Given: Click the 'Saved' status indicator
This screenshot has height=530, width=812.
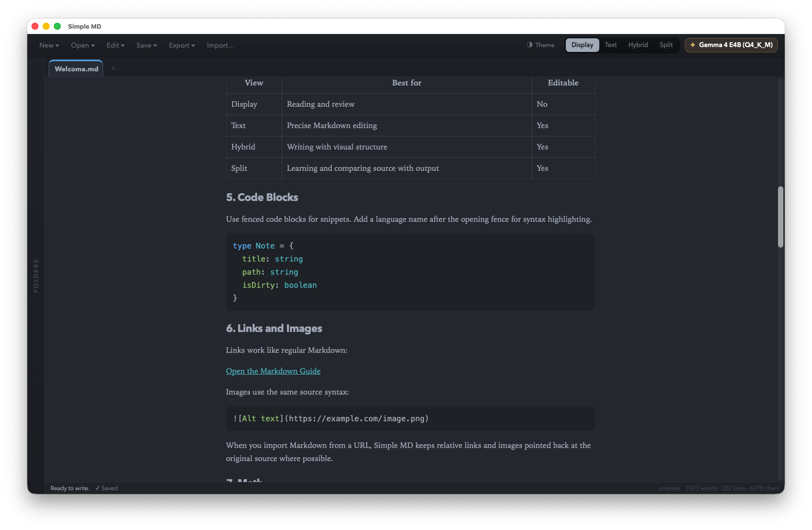Looking at the screenshot, I should [x=107, y=488].
